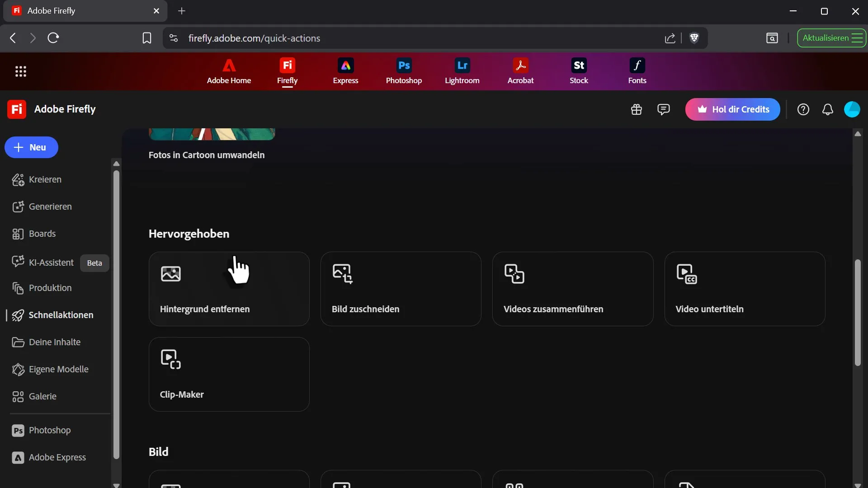
Task: Click the Bild section heading
Action: [x=158, y=452]
